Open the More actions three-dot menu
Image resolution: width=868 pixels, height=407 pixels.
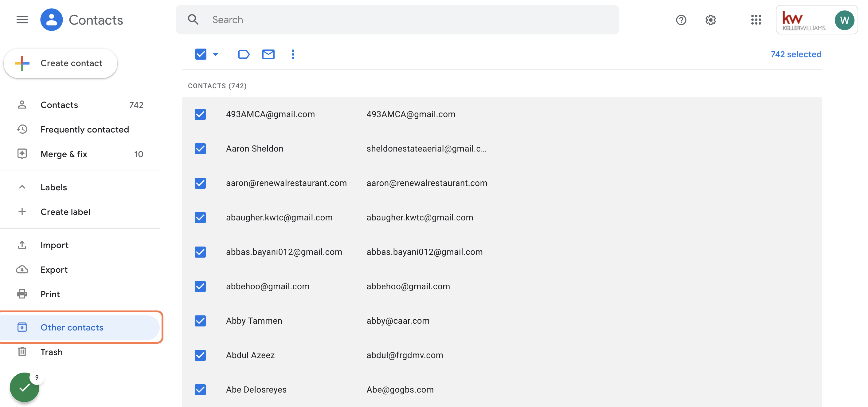pos(293,54)
